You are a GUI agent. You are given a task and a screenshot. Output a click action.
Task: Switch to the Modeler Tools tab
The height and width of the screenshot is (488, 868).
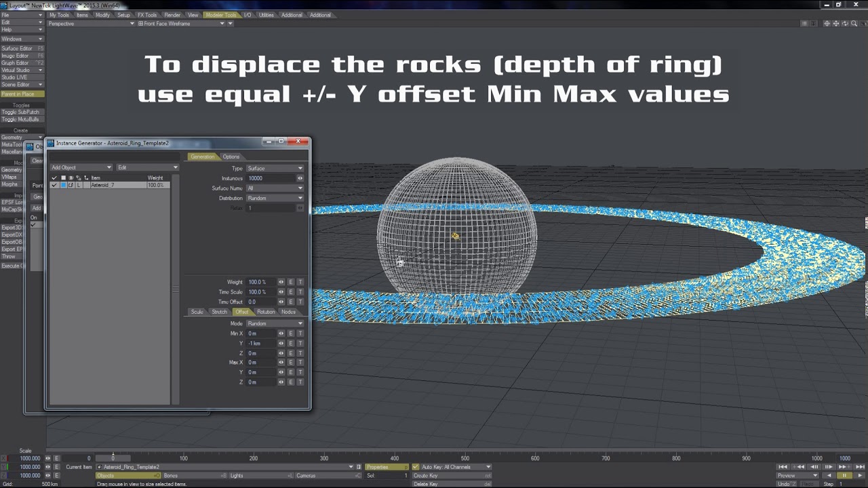tap(221, 15)
